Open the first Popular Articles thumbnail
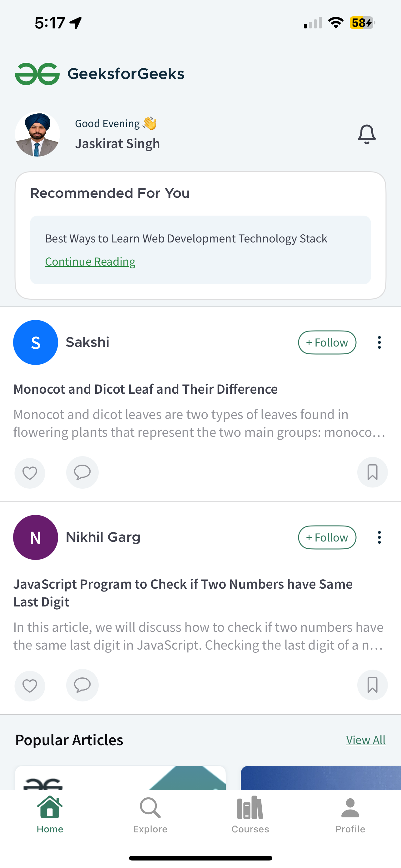The width and height of the screenshot is (401, 868). 120,778
